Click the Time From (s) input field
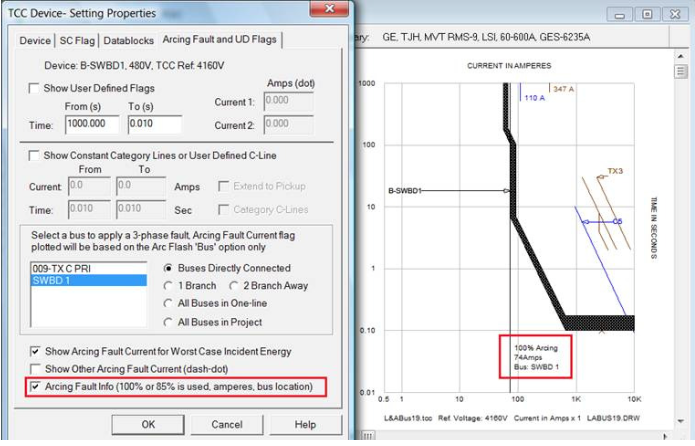695x446 pixels. pos(92,125)
